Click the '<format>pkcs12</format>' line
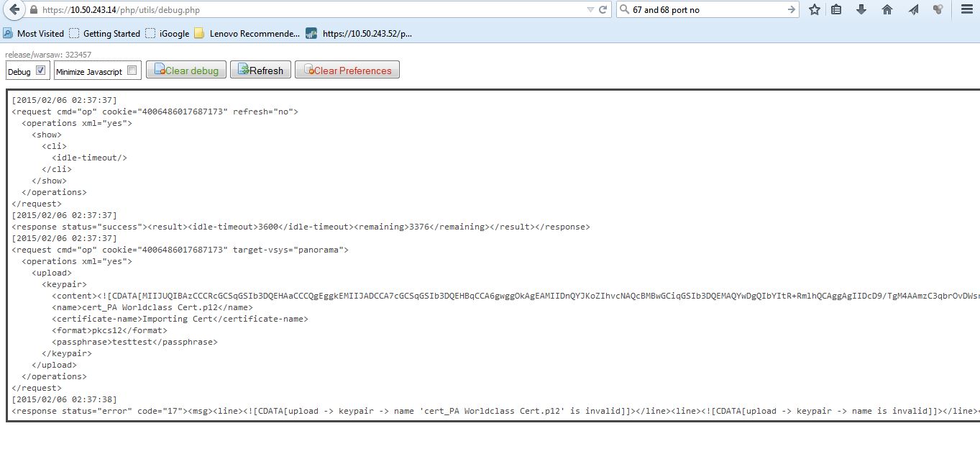Viewport: 980px width, 449px height. (x=109, y=330)
